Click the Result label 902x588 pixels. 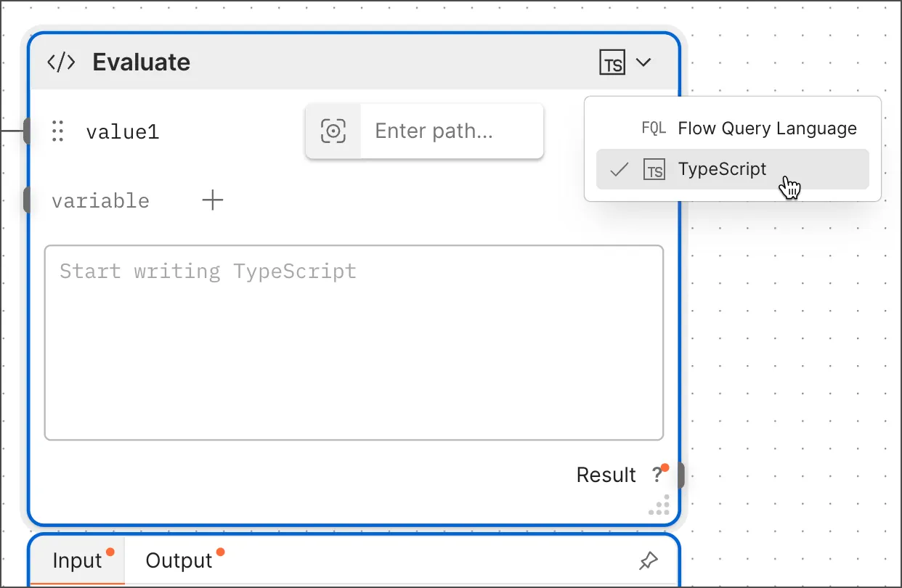pyautogui.click(x=606, y=475)
